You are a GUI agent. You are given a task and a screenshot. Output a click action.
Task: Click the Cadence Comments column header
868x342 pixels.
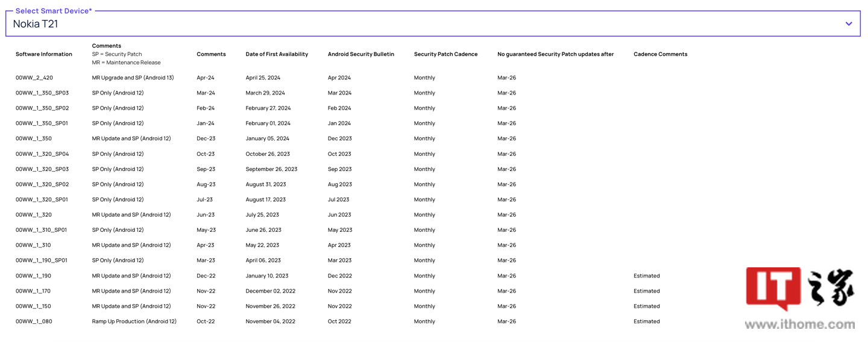tap(660, 54)
